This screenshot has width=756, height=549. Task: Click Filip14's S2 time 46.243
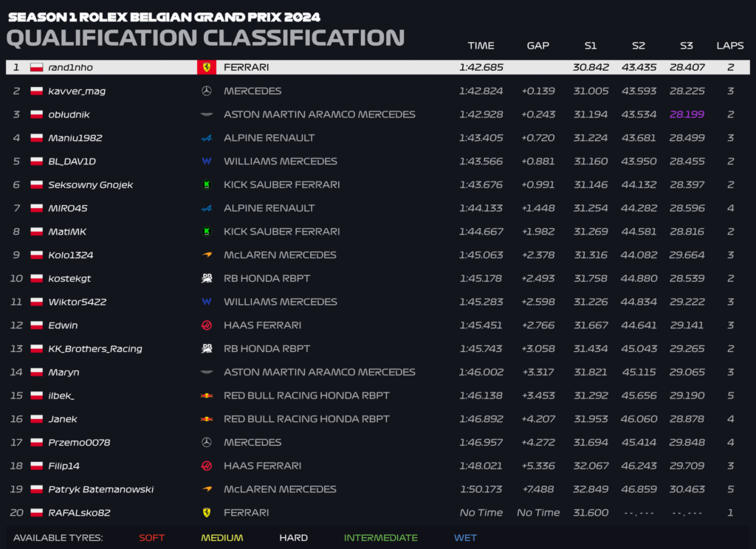[639, 466]
